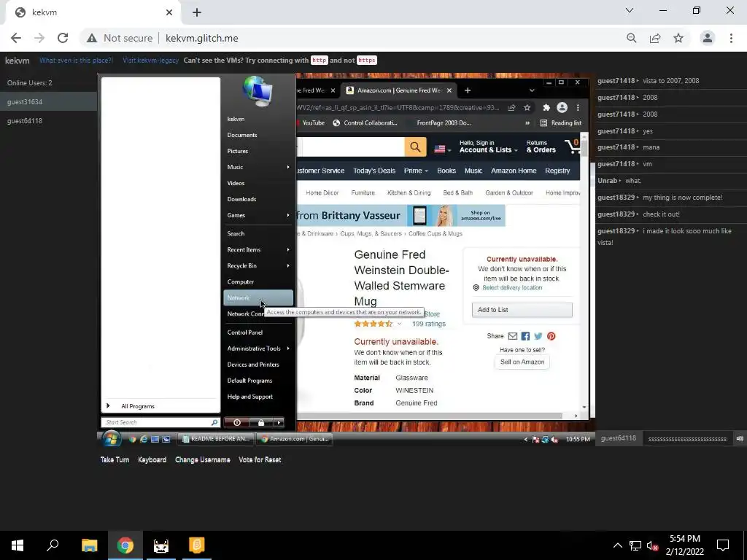This screenshot has width=747, height=560.
Task: Open Devices and Printers
Action: pyautogui.click(x=253, y=365)
